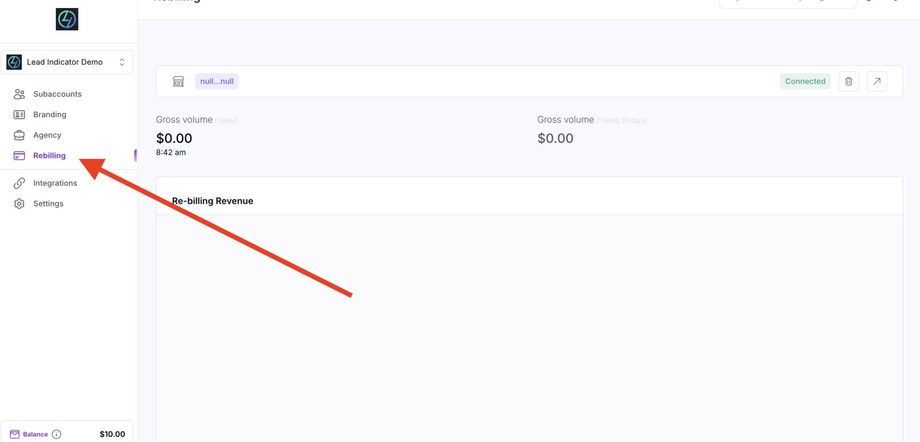Open the Lead Indicator Demo account switcher
Image resolution: width=920 pixels, height=442 pixels.
click(68, 62)
